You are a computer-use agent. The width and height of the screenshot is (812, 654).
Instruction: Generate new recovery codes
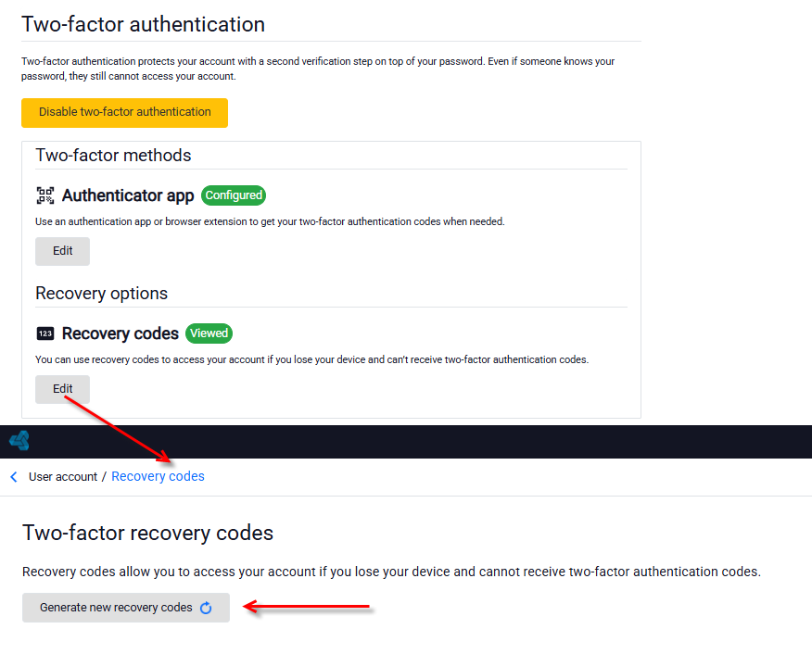[126, 608]
